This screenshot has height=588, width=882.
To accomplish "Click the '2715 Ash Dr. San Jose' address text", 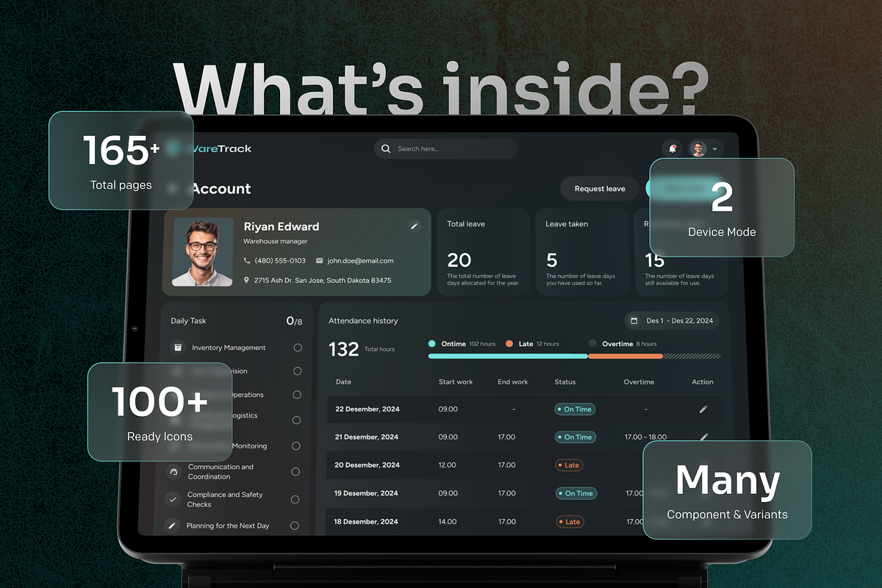I will 323,280.
